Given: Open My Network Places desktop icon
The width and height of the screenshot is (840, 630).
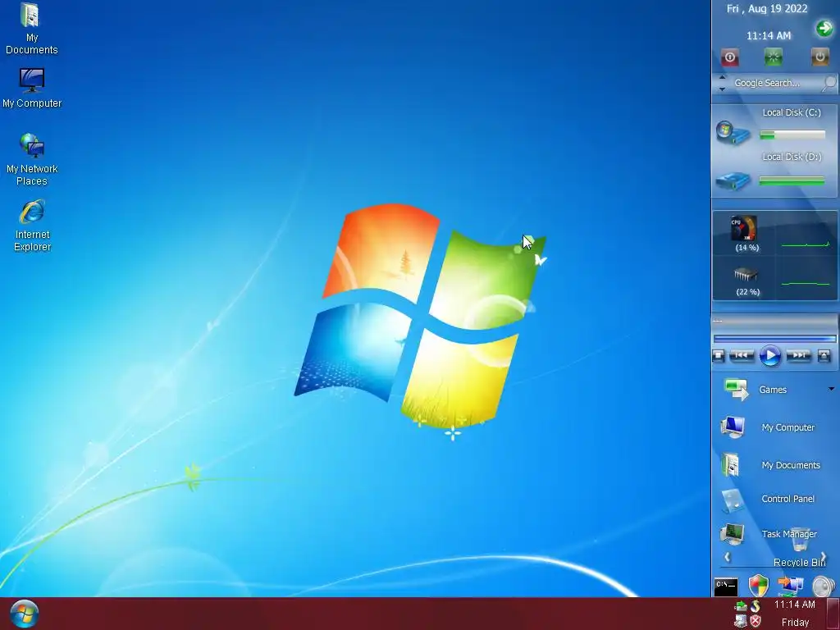Looking at the screenshot, I should point(32,159).
